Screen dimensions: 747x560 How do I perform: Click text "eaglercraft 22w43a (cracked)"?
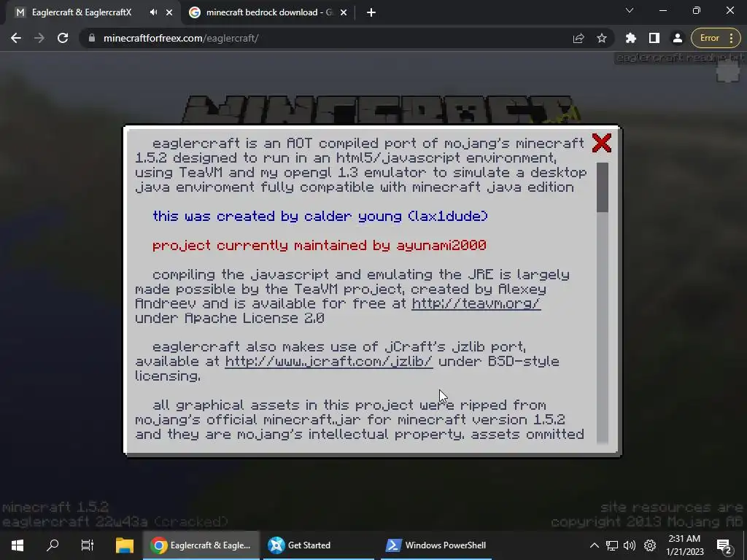[x=115, y=521]
